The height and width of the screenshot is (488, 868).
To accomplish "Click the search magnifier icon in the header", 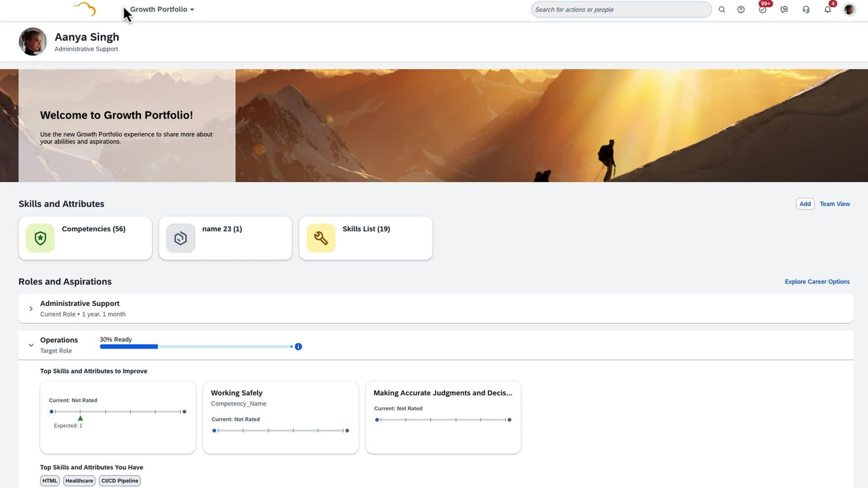I will (721, 9).
